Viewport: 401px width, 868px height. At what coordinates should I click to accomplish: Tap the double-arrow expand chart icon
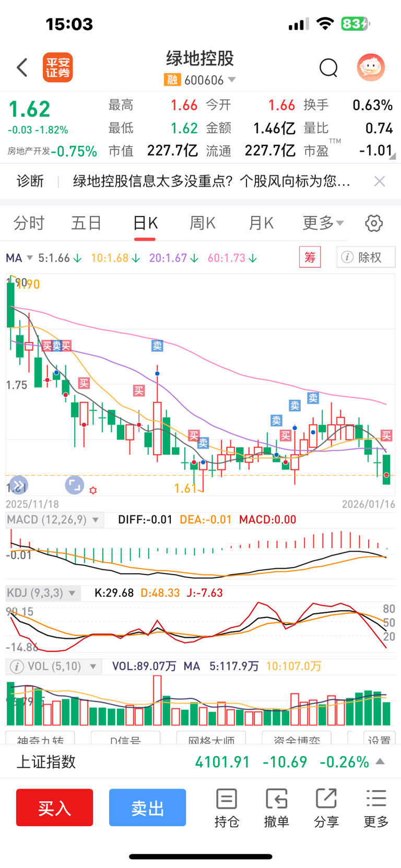pos(18,485)
